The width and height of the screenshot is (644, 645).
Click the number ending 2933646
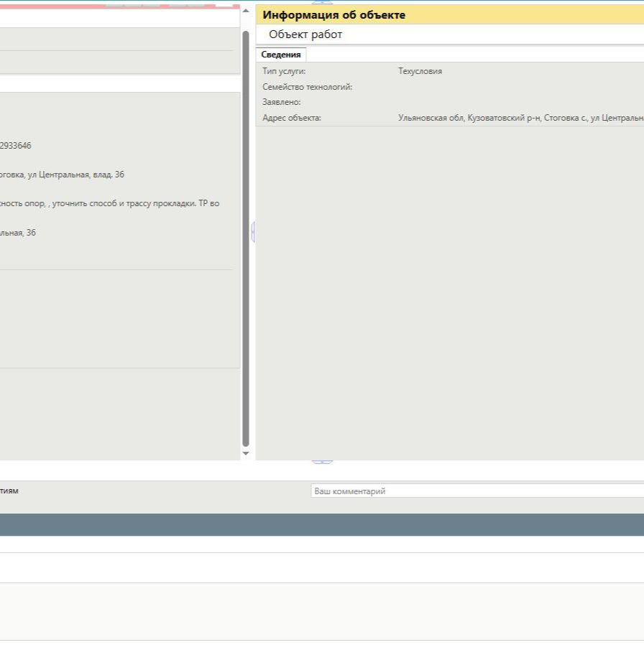point(16,146)
